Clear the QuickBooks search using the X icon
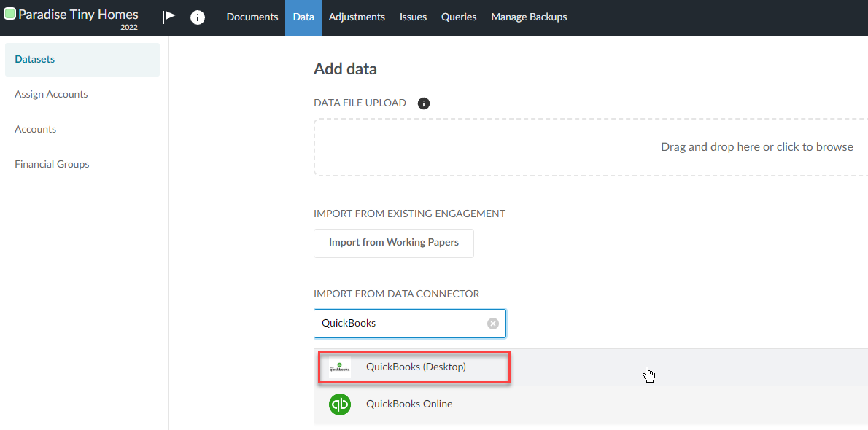This screenshot has width=868, height=430. (492, 323)
